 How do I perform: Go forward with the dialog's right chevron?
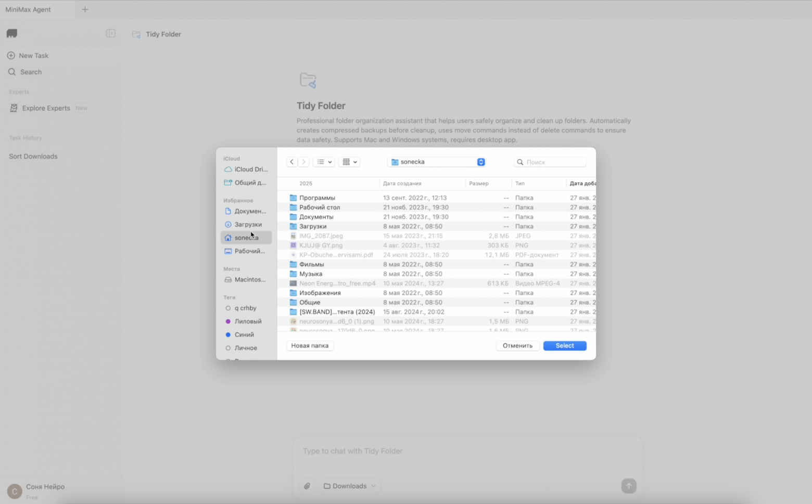304,162
